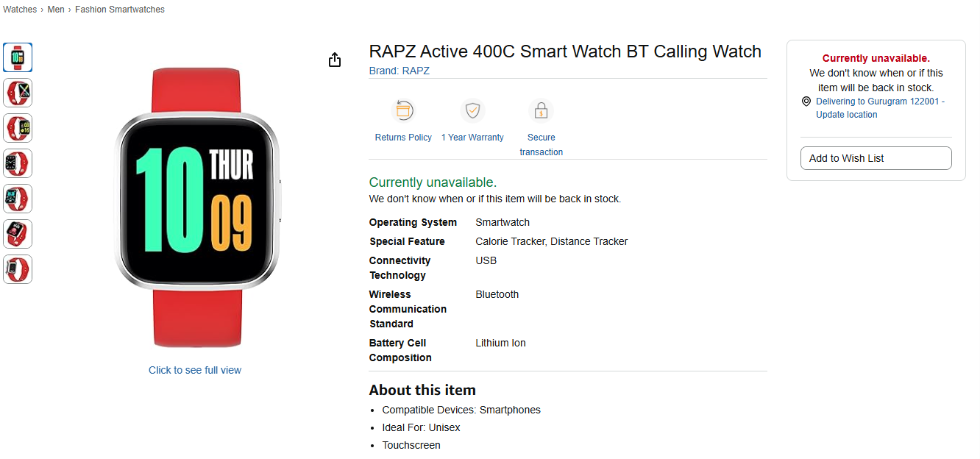The image size is (980, 459).
Task: Open the Returns Policy text link
Action: 403,138
